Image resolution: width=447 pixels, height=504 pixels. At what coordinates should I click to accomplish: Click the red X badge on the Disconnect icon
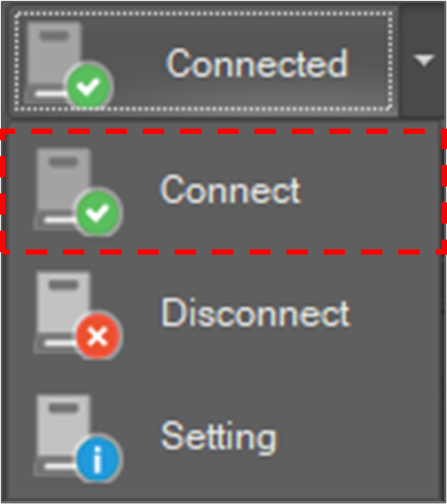point(98,336)
